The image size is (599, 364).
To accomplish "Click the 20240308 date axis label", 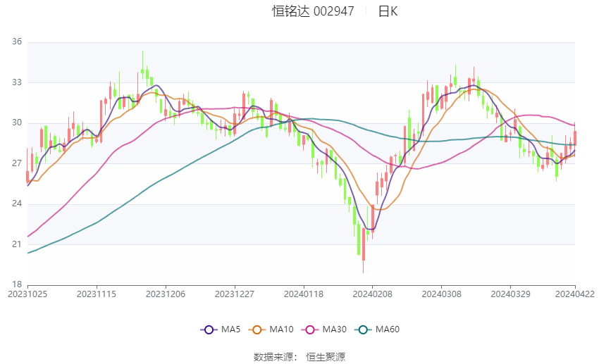I will pyautogui.click(x=441, y=294).
